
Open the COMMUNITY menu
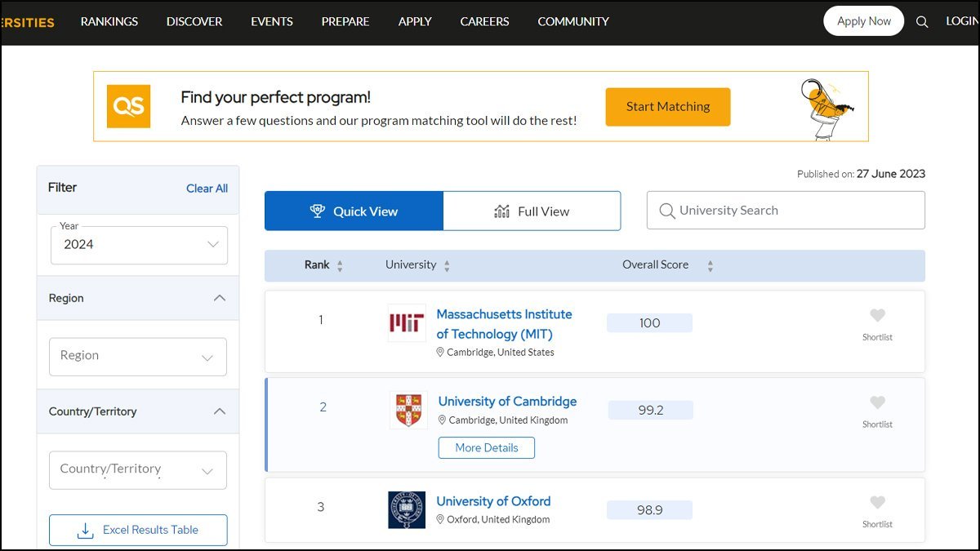tap(573, 22)
